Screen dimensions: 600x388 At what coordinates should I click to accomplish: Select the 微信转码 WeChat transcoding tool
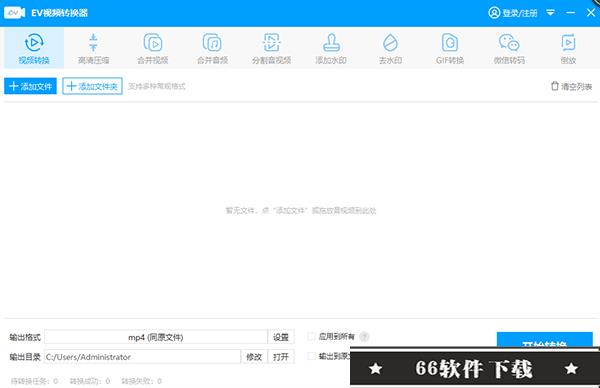pyautogui.click(x=509, y=48)
